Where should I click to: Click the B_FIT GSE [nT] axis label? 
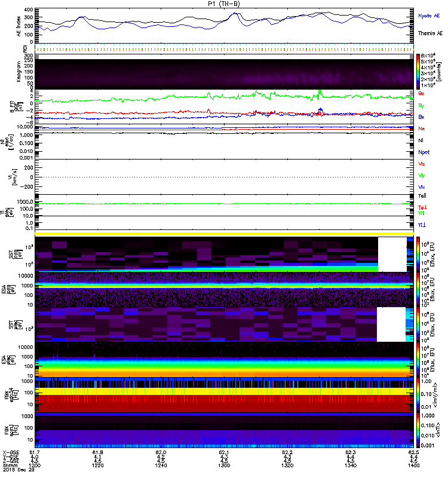click(17, 107)
